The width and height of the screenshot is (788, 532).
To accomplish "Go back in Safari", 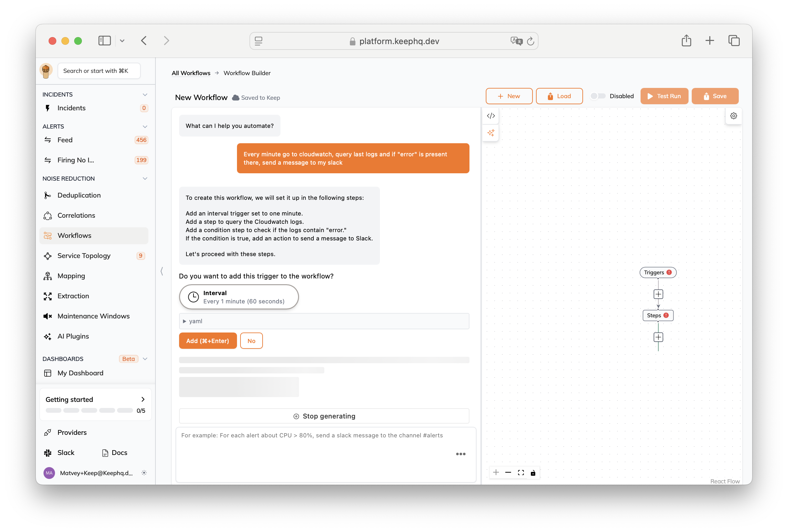I will [144, 41].
